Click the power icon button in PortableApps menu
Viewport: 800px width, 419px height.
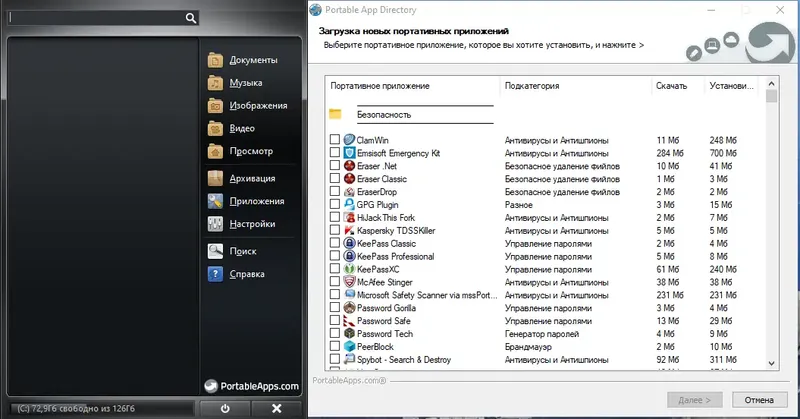[x=225, y=408]
